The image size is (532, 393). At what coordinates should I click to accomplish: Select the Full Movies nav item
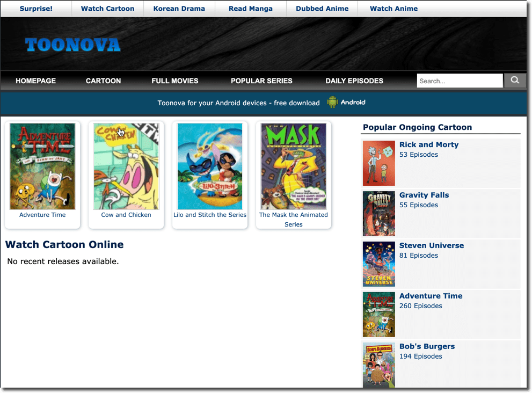coord(174,81)
